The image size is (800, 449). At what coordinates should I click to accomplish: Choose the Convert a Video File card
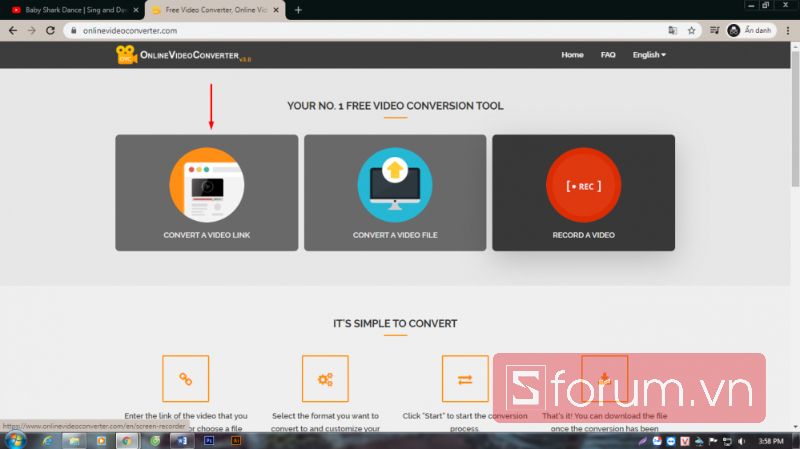[395, 192]
